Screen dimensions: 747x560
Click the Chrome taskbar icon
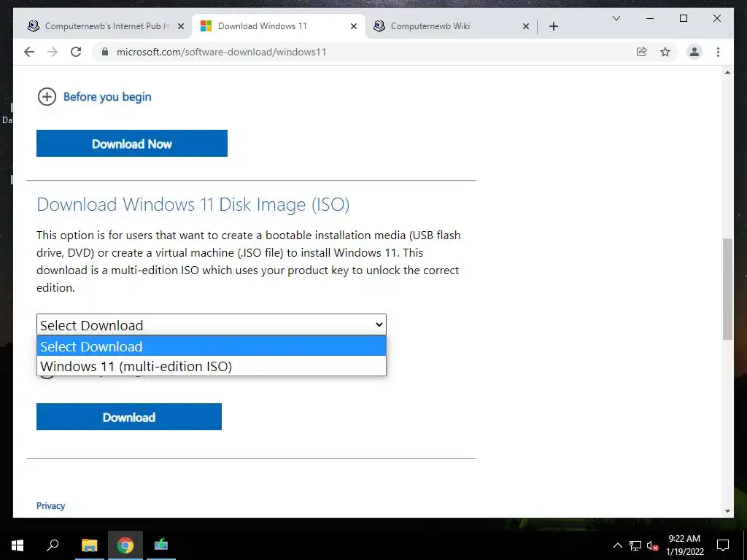pyautogui.click(x=125, y=545)
